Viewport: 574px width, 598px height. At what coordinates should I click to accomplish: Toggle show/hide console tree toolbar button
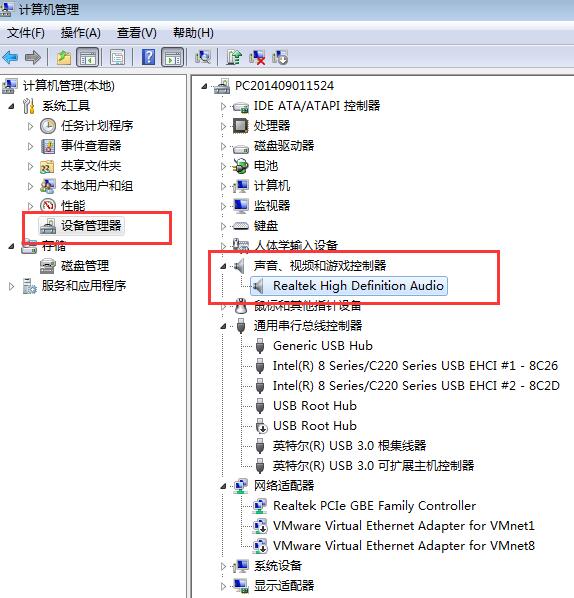[88, 57]
